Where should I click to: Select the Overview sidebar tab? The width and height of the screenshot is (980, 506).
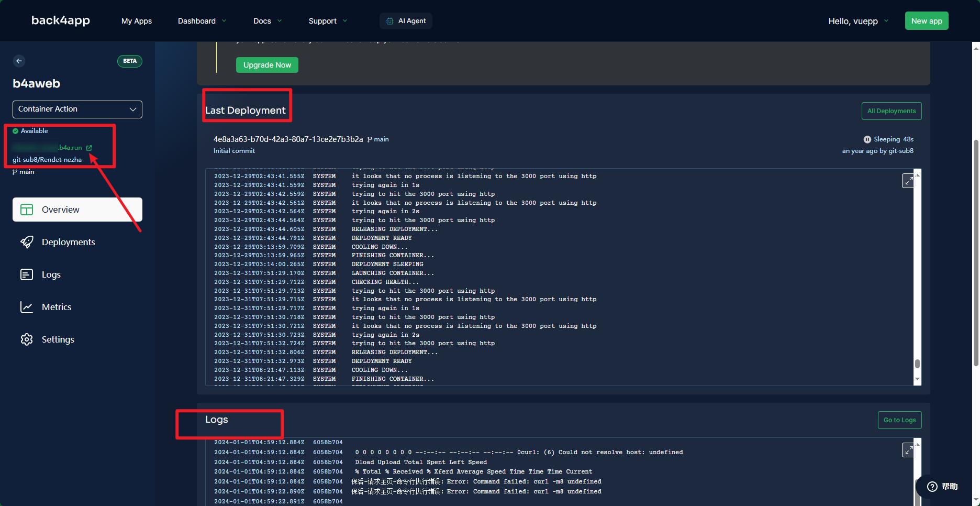coord(77,210)
